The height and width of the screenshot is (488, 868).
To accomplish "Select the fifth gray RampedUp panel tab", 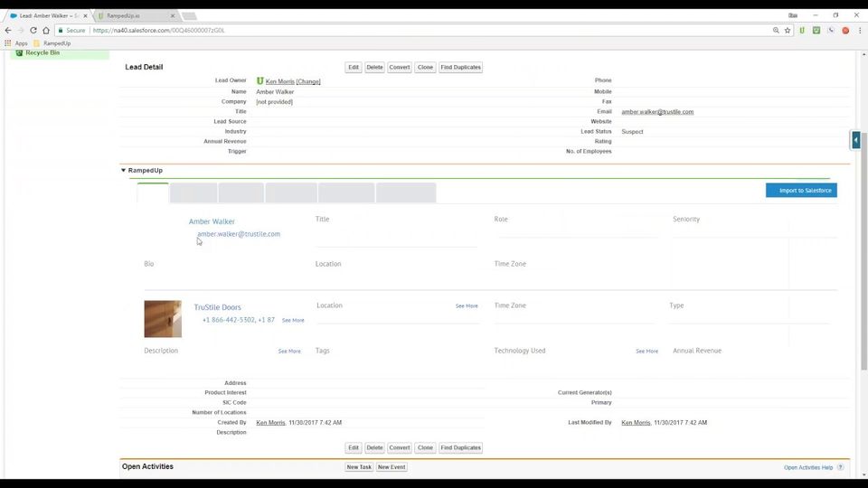I will click(x=346, y=192).
